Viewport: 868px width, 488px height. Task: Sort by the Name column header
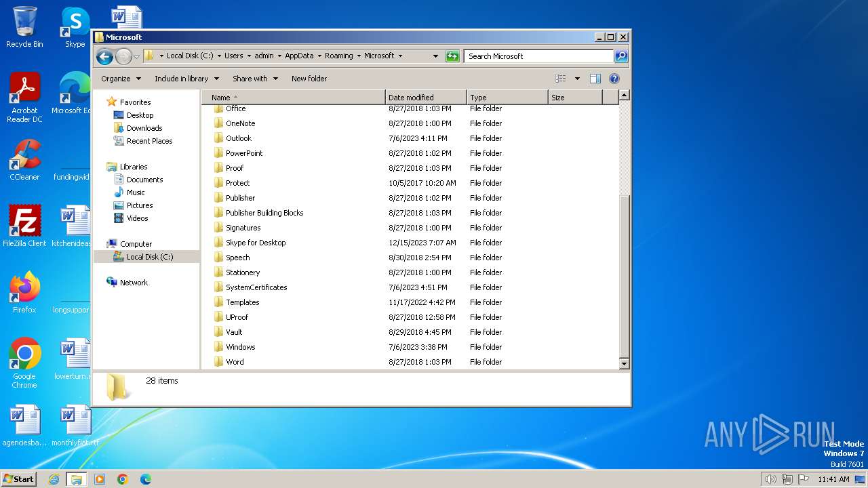[293, 98]
